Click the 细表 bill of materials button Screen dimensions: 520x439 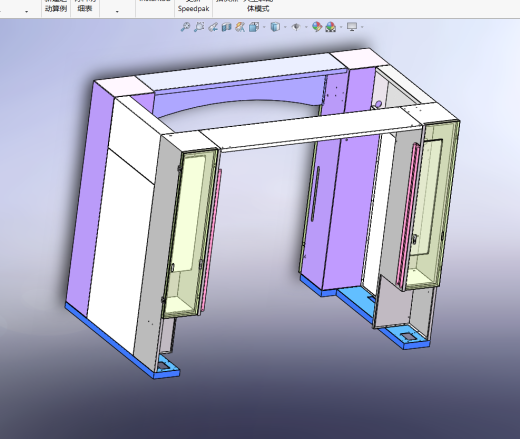pos(85,7)
